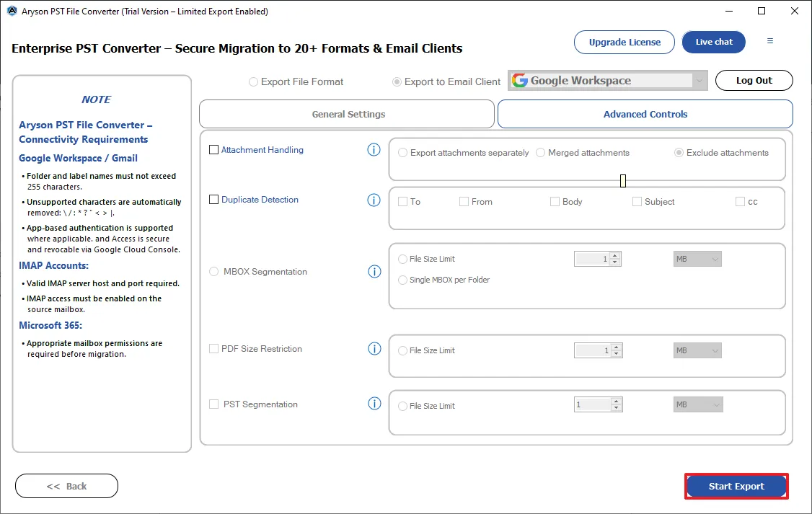The width and height of the screenshot is (812, 514).
Task: Increase MBOX file size limit value
Action: 614,255
